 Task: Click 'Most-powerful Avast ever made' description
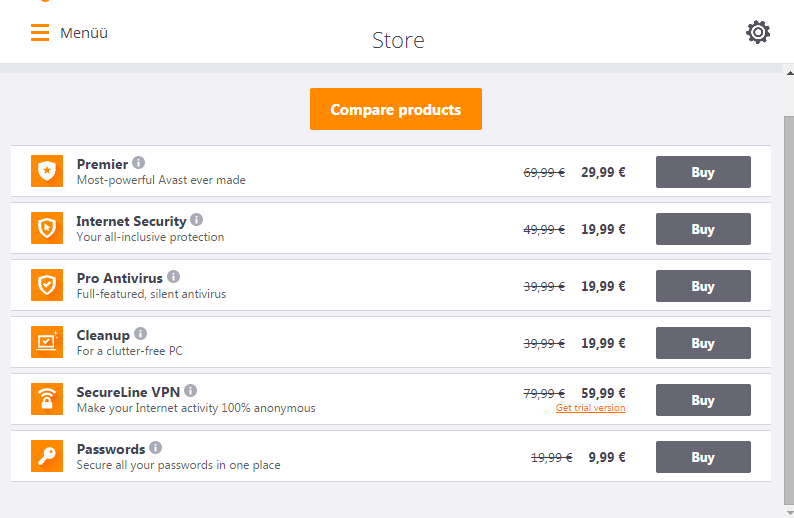click(161, 180)
